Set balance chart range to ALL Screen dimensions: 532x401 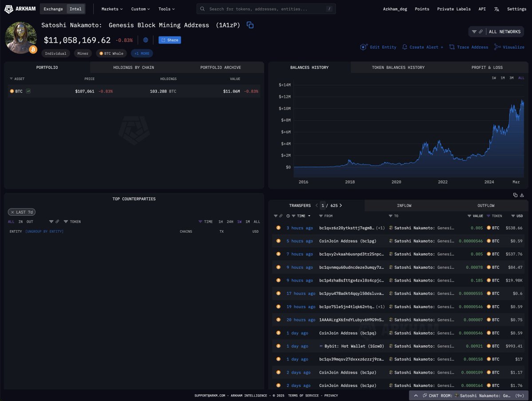tap(521, 78)
